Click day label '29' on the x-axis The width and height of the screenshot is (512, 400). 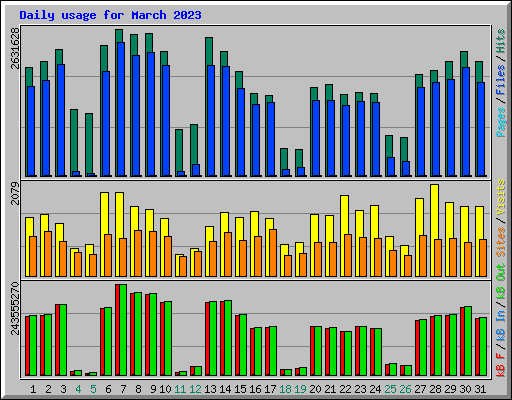pyautogui.click(x=450, y=389)
